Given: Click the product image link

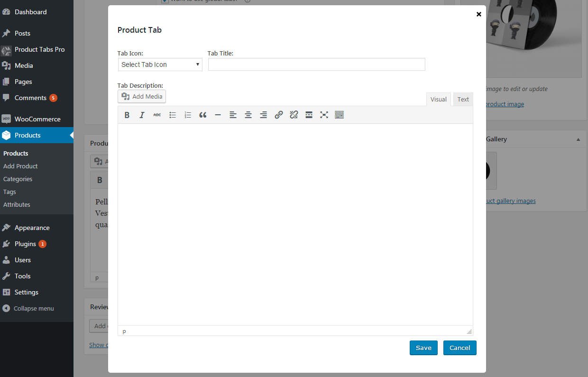Looking at the screenshot, I should (x=505, y=104).
